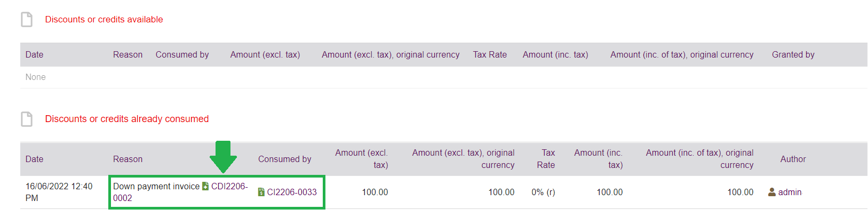This screenshot has height=217, width=868.
Task: Click the 0% (r) tax rate cell
Action: coord(543,192)
